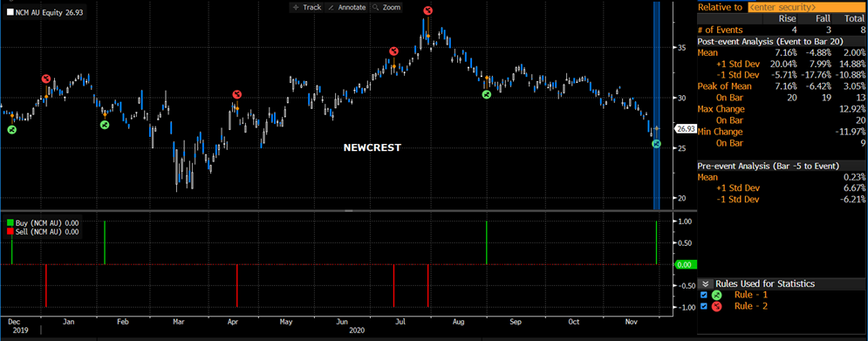
Task: Click the red Sell (NCM AU) legend swatch
Action: (x=10, y=232)
